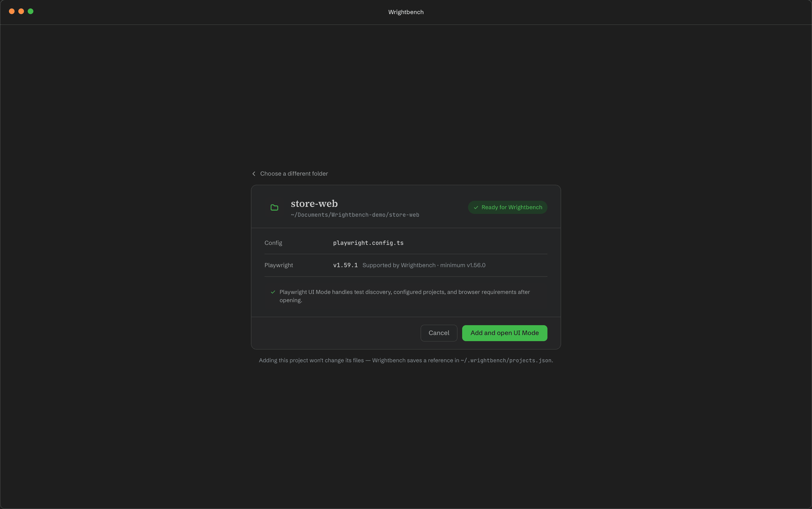Click the Playwright row label
This screenshot has width=812, height=509.
(278, 265)
